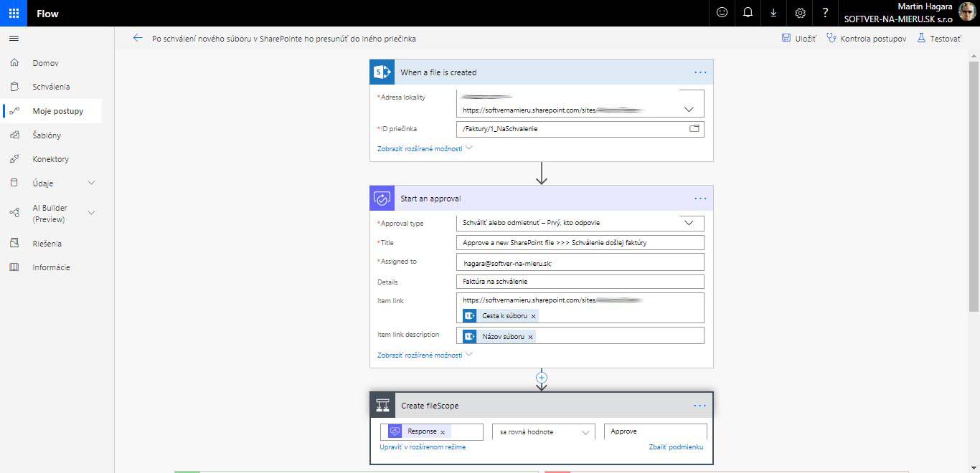Viewport: 980px width, 473px height.
Task: Open Konektory in the sidebar
Action: point(51,159)
